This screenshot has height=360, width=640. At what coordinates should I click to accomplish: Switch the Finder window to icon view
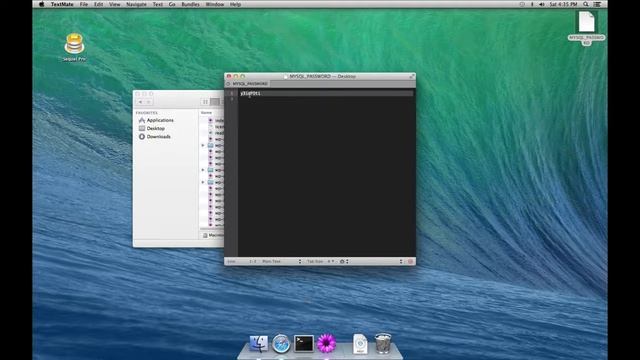pyautogui.click(x=205, y=102)
